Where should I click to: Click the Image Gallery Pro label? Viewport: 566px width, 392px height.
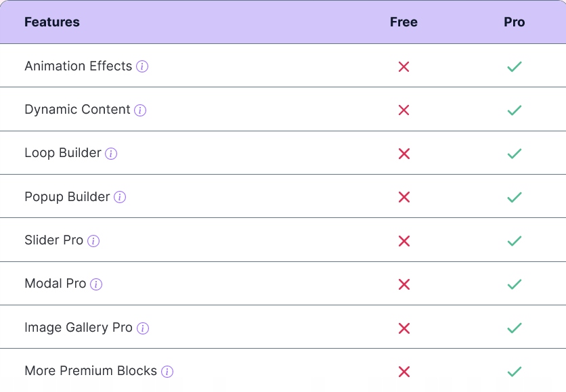pyautogui.click(x=78, y=328)
